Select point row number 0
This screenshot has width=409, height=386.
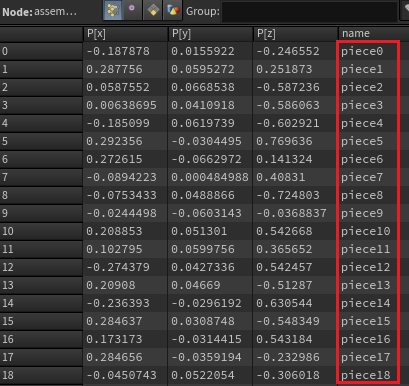[x=41, y=51]
